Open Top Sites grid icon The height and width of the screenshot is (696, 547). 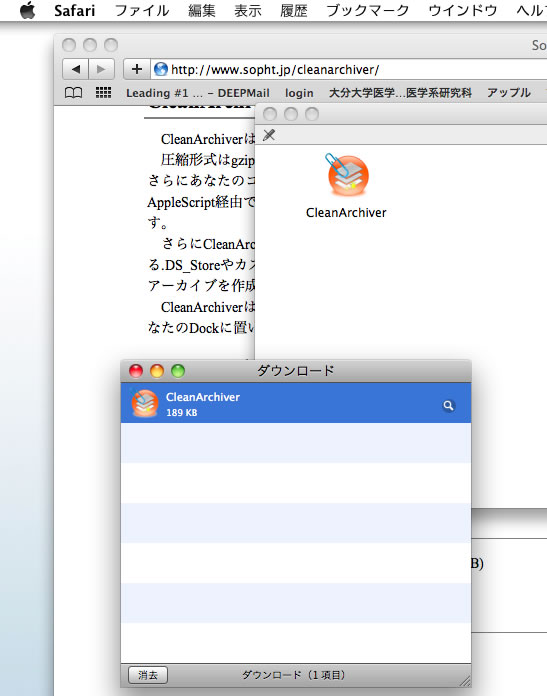pos(103,92)
